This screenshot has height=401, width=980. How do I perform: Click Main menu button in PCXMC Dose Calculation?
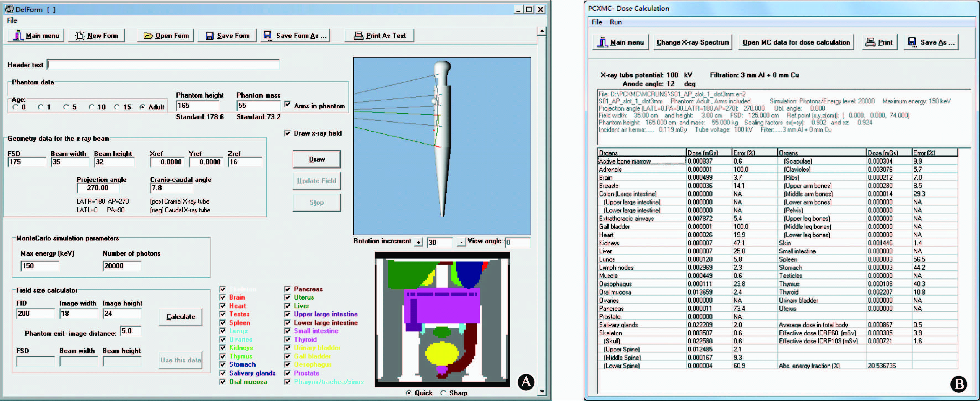[621, 42]
